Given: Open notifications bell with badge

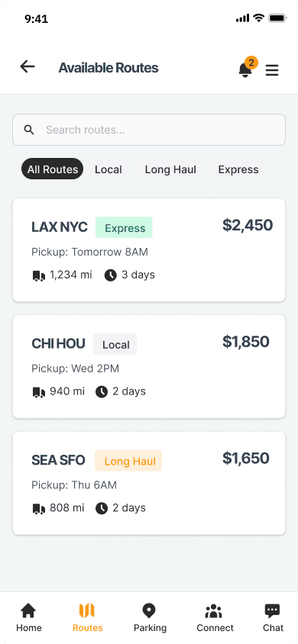Looking at the screenshot, I should pos(247,68).
